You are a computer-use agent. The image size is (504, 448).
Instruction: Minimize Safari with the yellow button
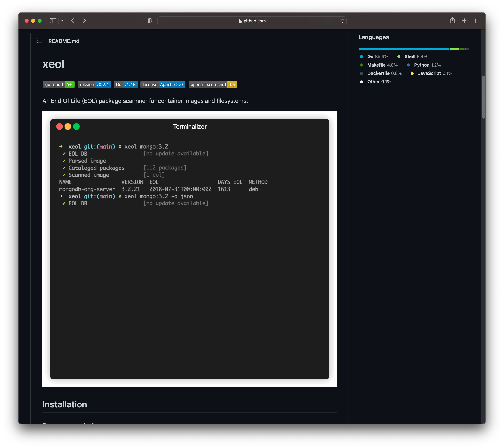pos(33,21)
